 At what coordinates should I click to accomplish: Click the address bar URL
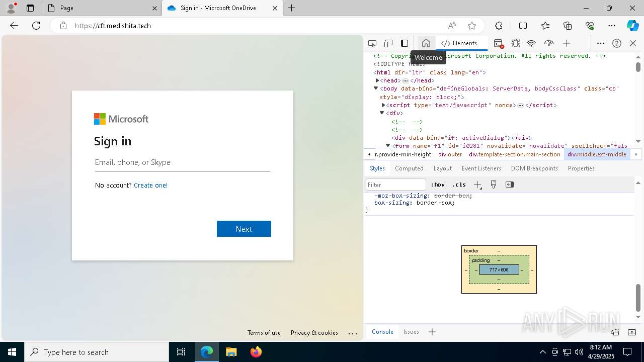pos(113,26)
